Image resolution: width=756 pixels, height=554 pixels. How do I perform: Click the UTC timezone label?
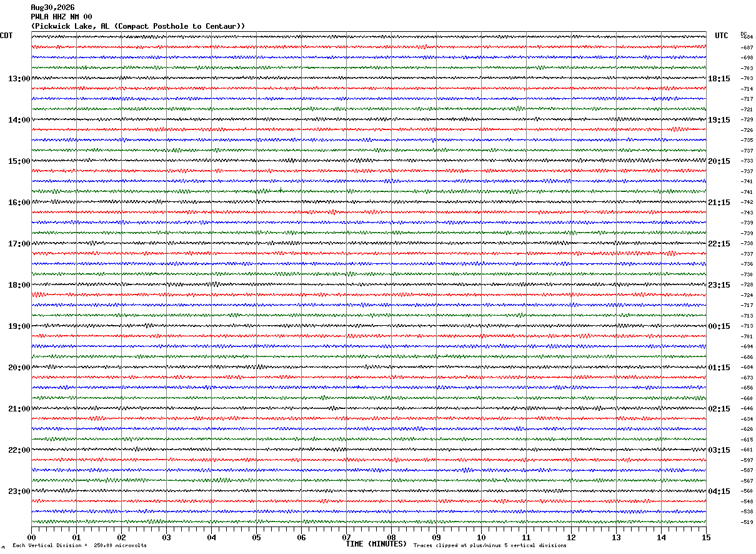[x=722, y=36]
